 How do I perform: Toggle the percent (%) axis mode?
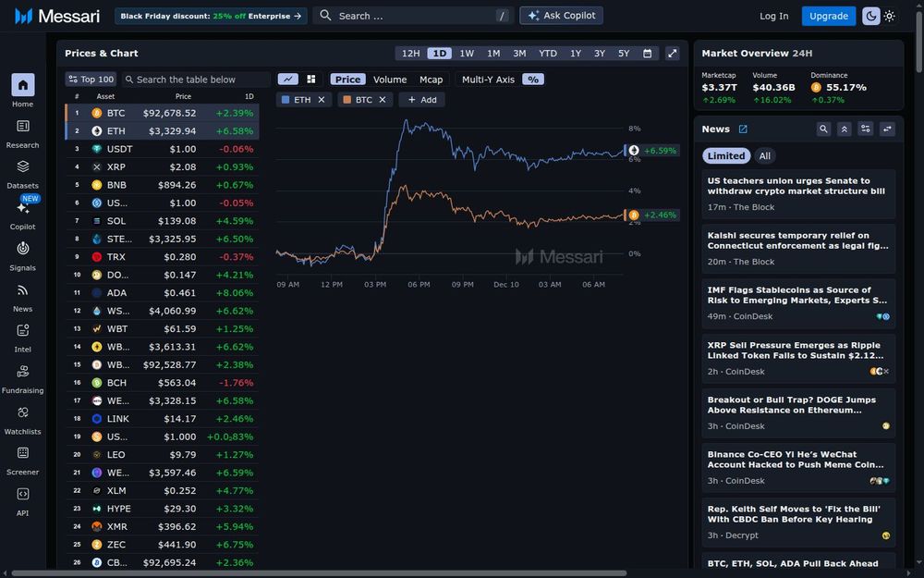(x=533, y=79)
